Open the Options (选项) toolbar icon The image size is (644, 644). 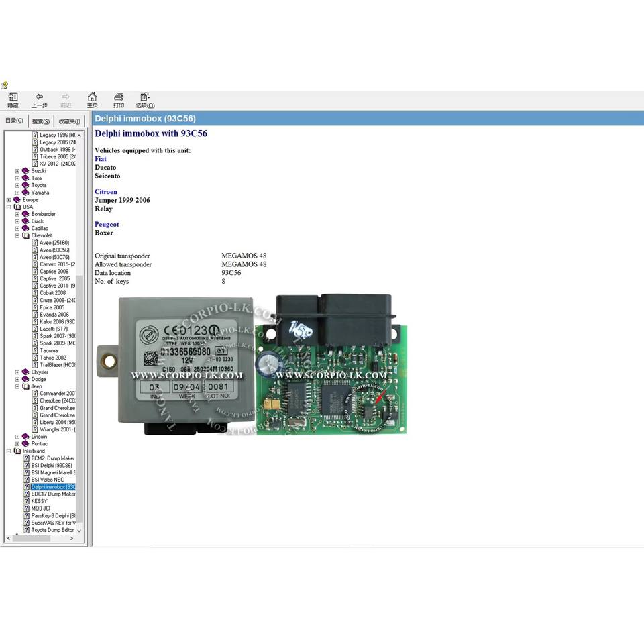point(145,97)
